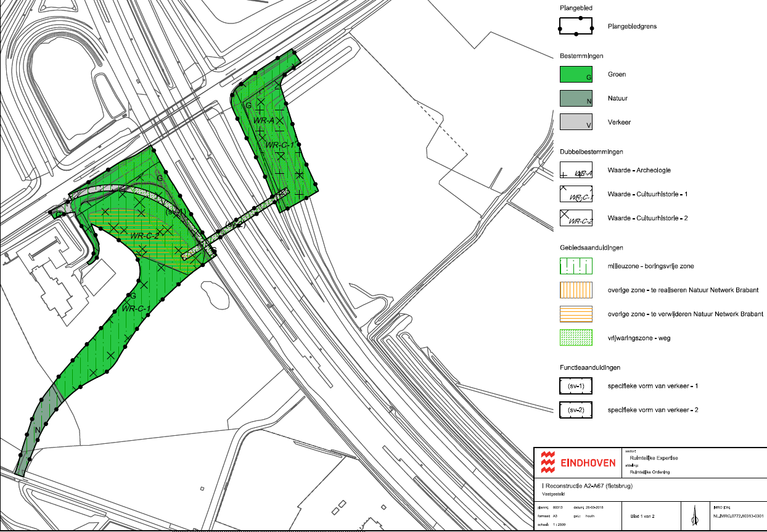Click the Plangebiedgrens boundary symbol in the legend
The height and width of the screenshot is (532, 767).
(x=576, y=27)
